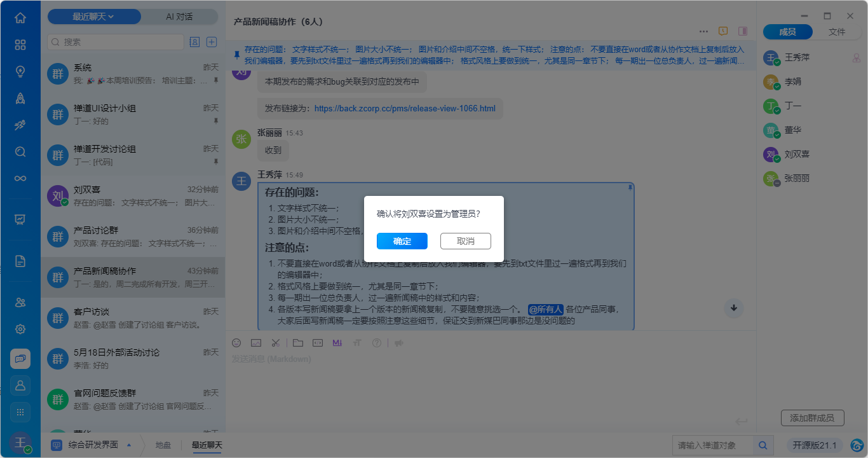Open the app grid sidebar icon
868x458 pixels.
click(x=20, y=412)
